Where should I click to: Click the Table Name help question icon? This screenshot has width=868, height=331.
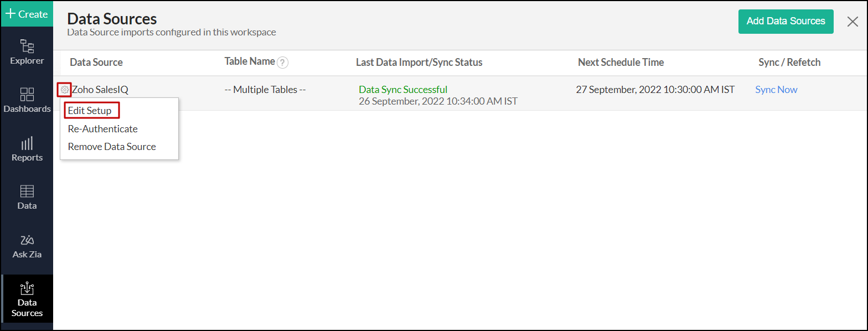(283, 63)
